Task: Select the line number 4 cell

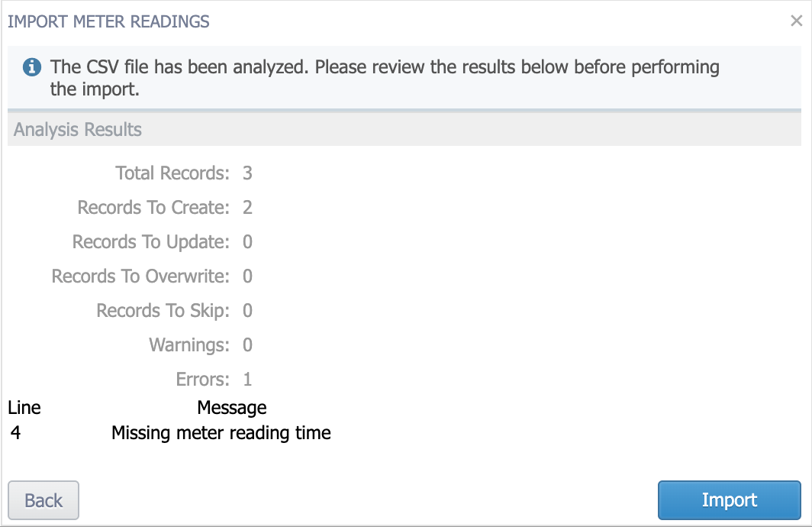Action: tap(15, 433)
